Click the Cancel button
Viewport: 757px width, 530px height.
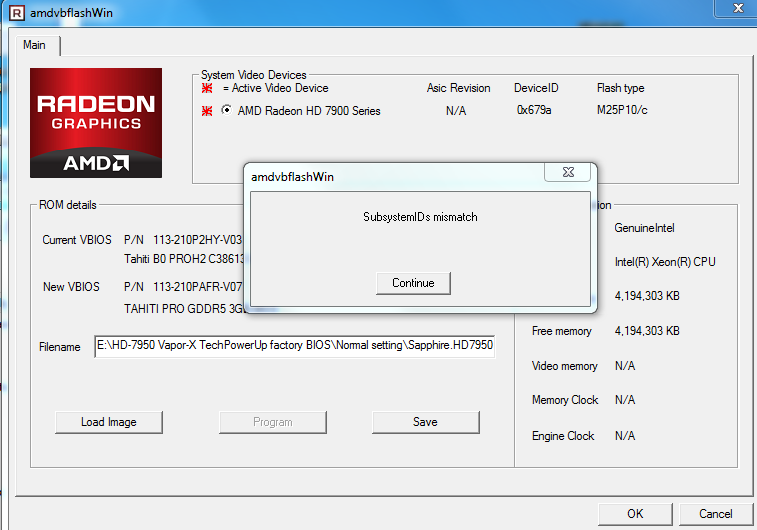coord(715,514)
